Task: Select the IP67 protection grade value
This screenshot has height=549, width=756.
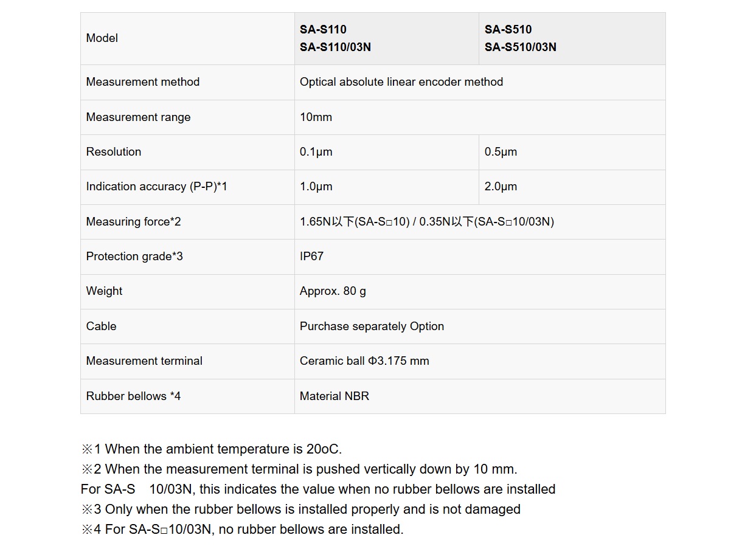Action: click(x=311, y=257)
